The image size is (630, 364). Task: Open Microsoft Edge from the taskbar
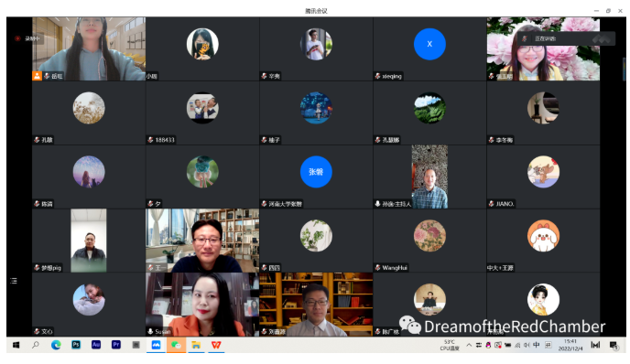click(56, 345)
